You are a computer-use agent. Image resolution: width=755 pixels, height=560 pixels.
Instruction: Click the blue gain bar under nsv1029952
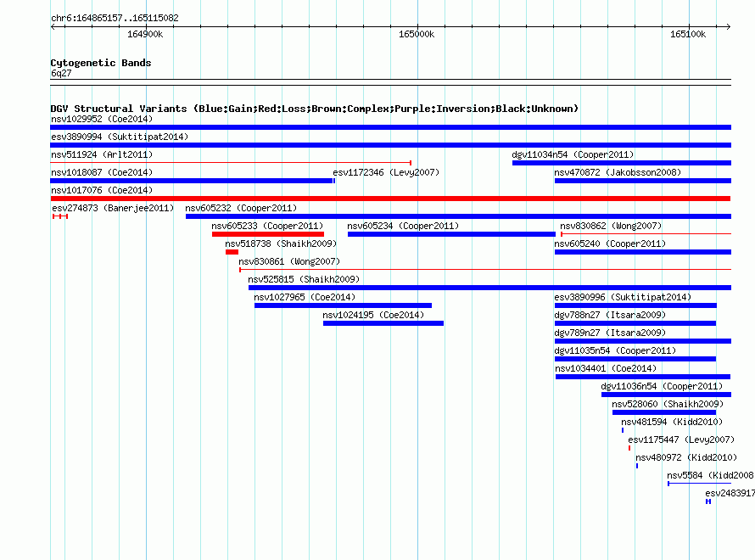[390, 127]
